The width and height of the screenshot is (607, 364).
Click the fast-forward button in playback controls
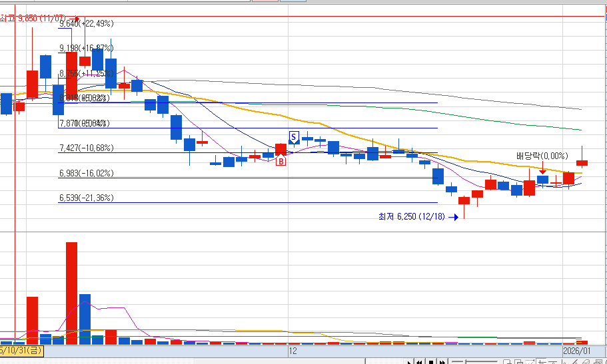pyautogui.click(x=442, y=361)
